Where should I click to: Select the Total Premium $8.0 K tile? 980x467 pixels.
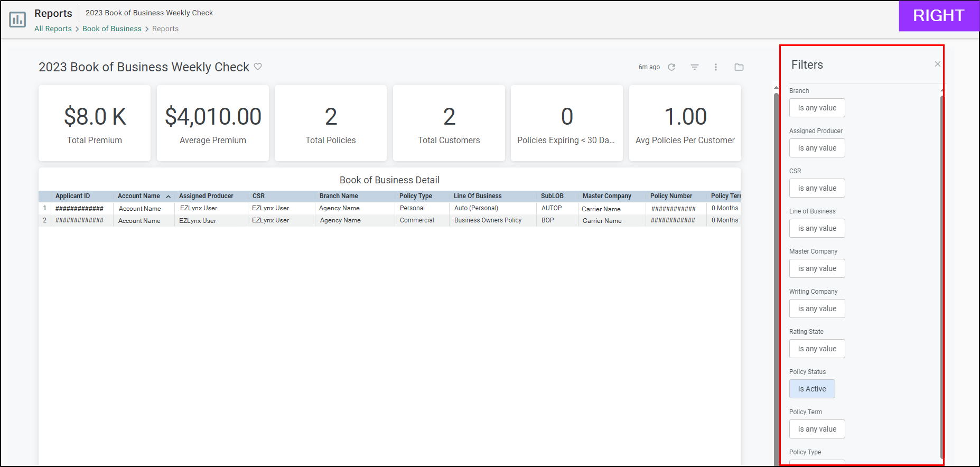coord(95,123)
